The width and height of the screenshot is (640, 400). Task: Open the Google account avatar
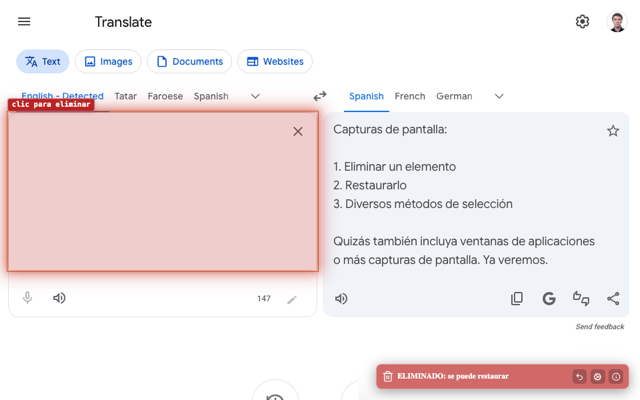pyautogui.click(x=617, y=22)
